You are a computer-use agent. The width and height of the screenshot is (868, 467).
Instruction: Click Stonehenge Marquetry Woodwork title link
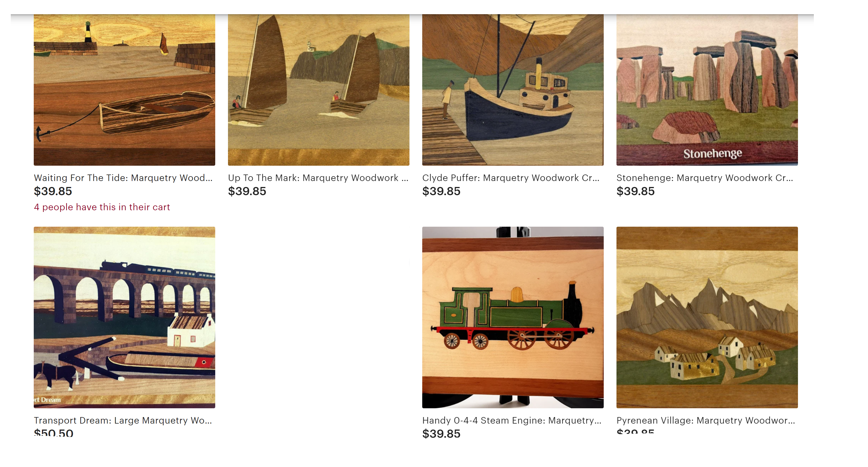coord(705,178)
